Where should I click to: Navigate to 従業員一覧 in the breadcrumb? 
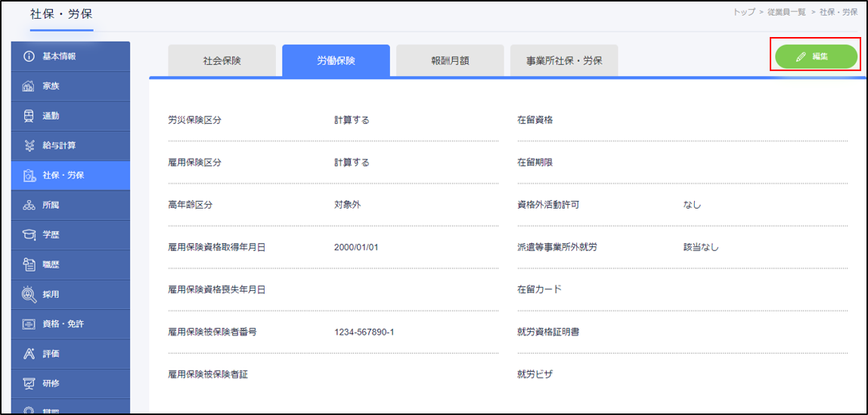click(787, 13)
